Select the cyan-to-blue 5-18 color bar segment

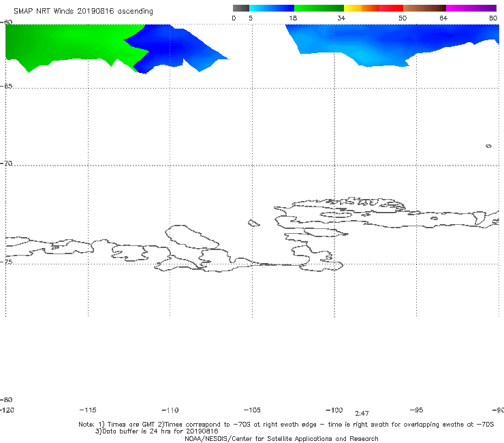tap(272, 8)
